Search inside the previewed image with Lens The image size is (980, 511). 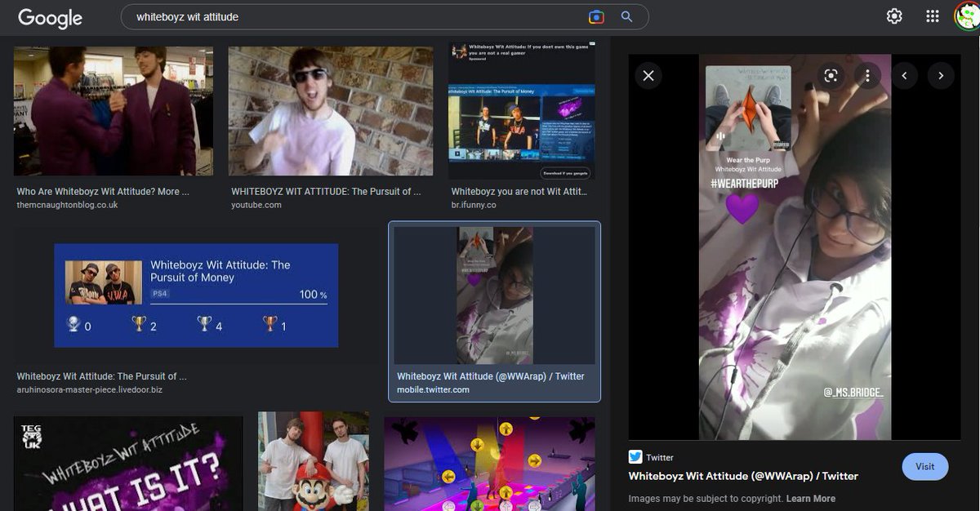pos(831,75)
